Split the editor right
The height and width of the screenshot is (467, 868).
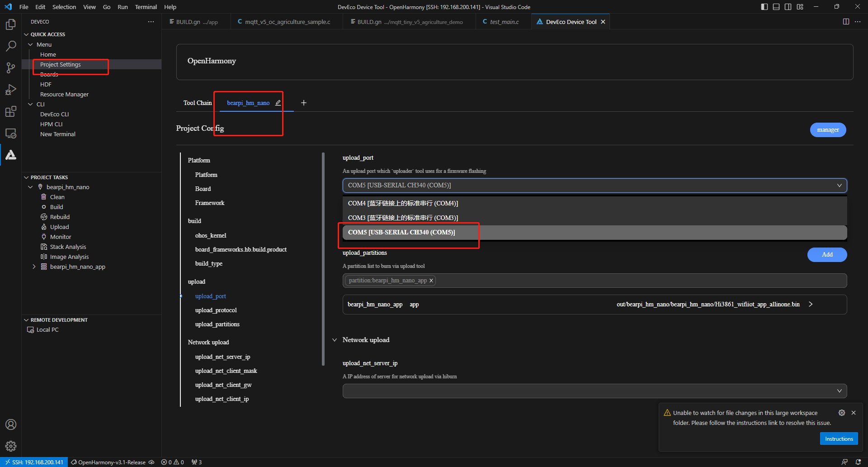tap(846, 22)
